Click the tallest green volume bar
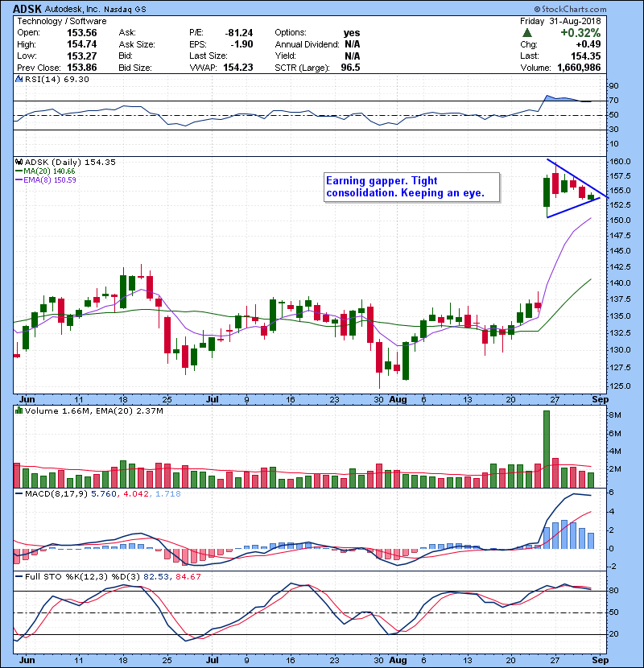644x668 pixels. coord(547,449)
